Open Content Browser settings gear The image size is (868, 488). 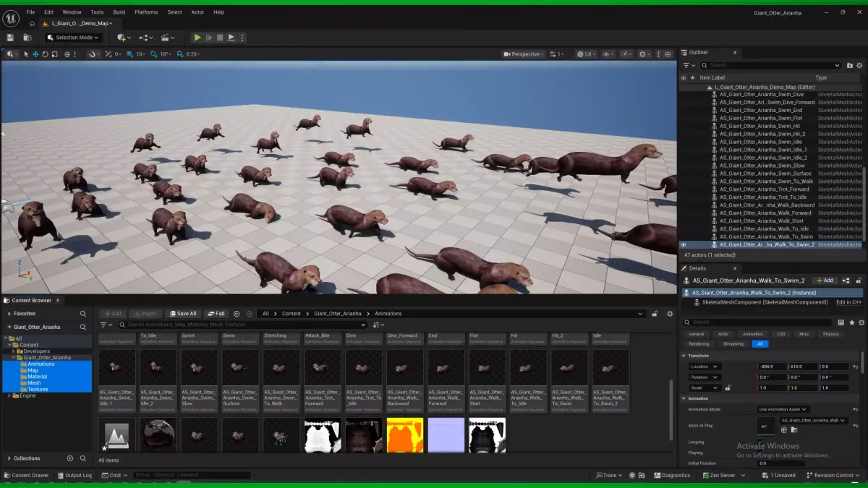(670, 314)
